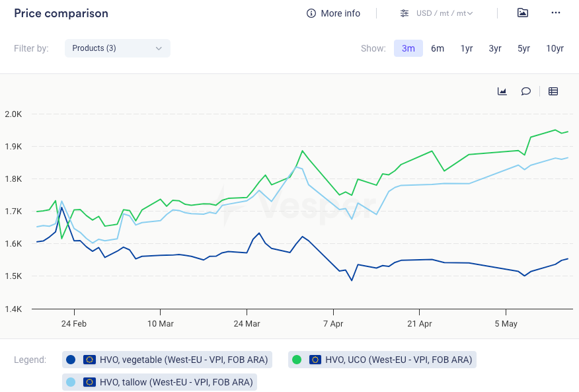This screenshot has width=579, height=392.
Task: Click the dark blue HVO vegetable color dot
Action: [x=71, y=360]
